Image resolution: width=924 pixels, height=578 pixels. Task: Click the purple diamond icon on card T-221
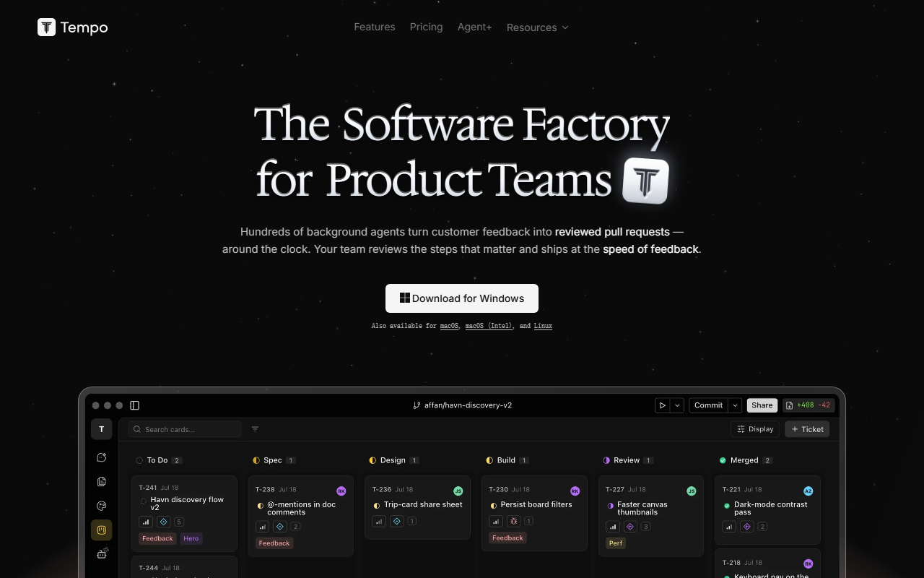tap(746, 527)
